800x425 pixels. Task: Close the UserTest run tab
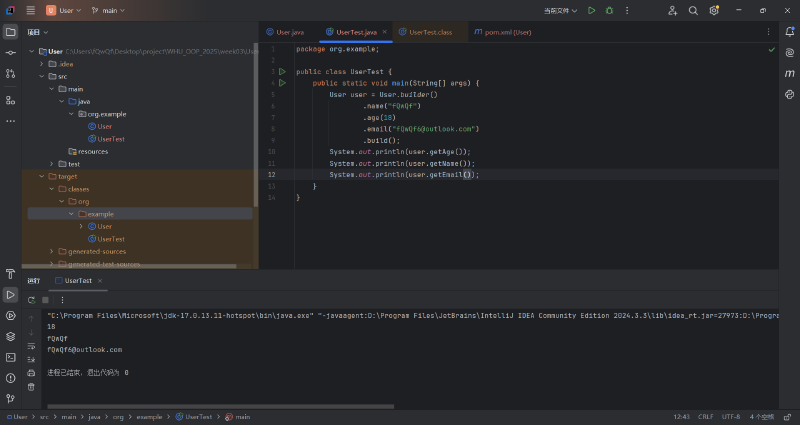[100, 281]
